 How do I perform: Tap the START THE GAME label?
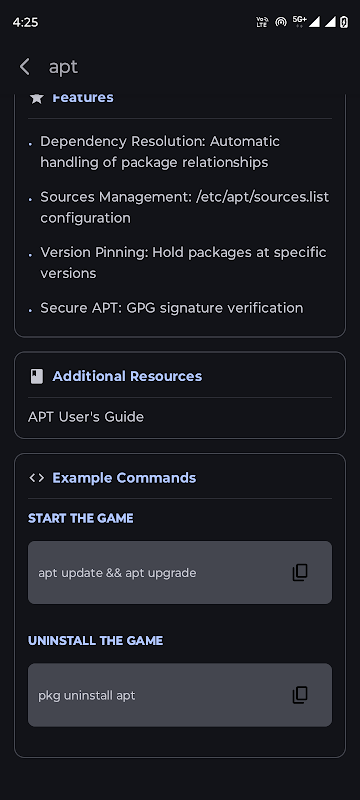coord(81,518)
